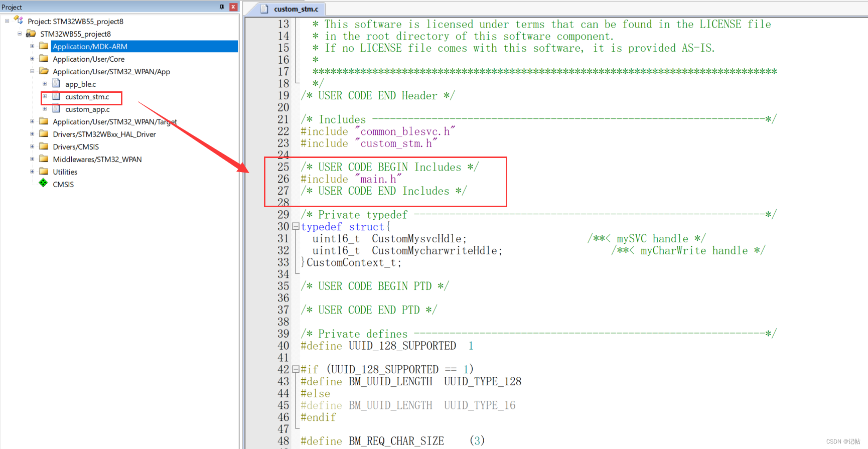Collapse the Project: STM32WB55_project8 root node
This screenshot has height=449, width=868.
click(x=7, y=21)
